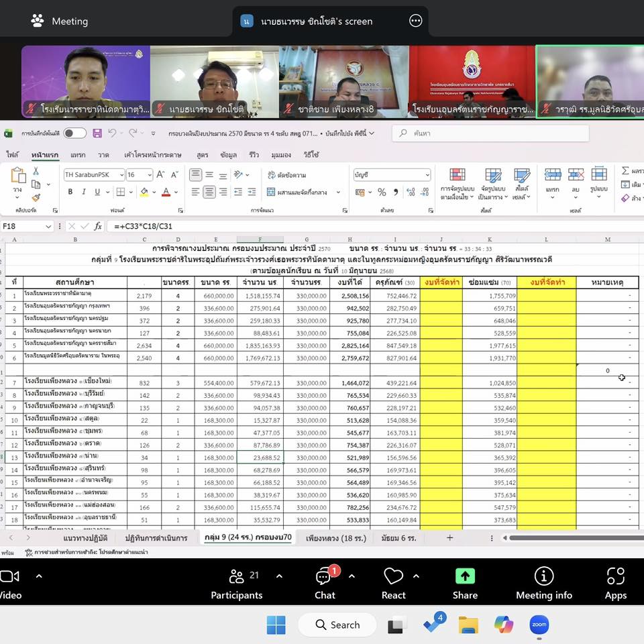The image size is (644, 644).
Task: Click the React heart icon
Action: (393, 577)
